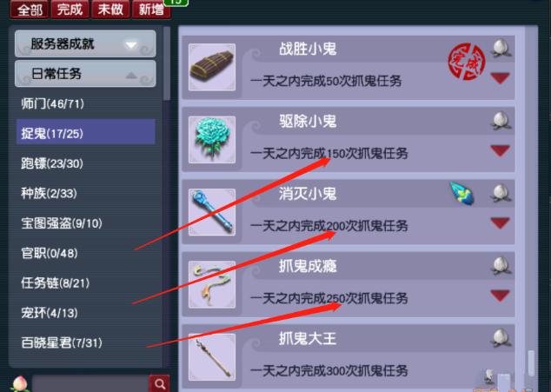The width and height of the screenshot is (551, 392).
Task: Click the blue staff icon for 消灭小鬼
Action: tap(212, 212)
